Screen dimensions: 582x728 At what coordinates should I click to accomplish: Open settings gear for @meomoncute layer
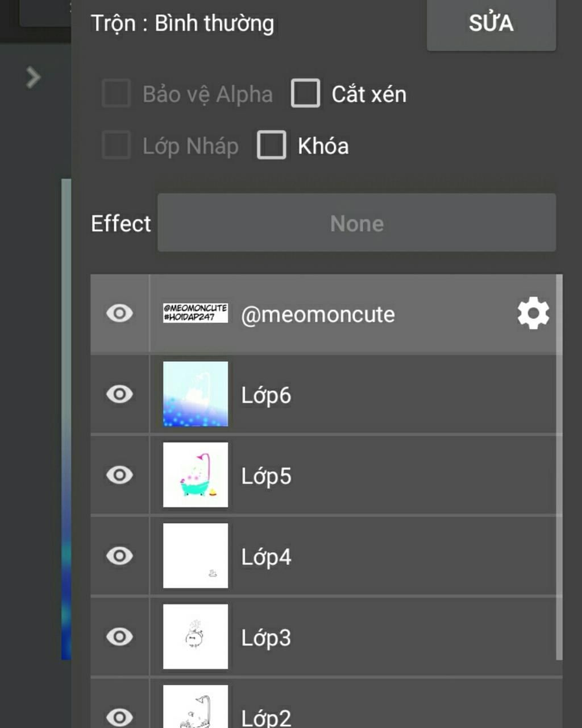coord(533,313)
